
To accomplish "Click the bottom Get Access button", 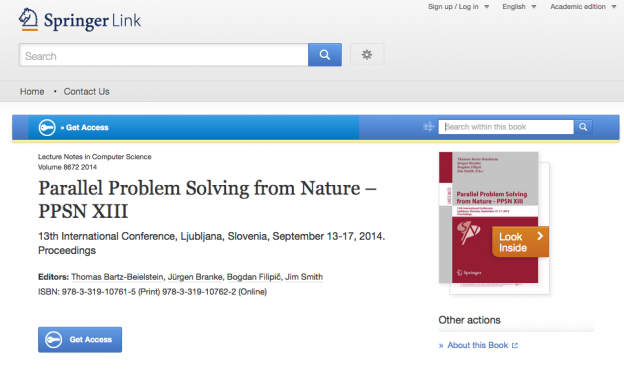I will click(80, 340).
